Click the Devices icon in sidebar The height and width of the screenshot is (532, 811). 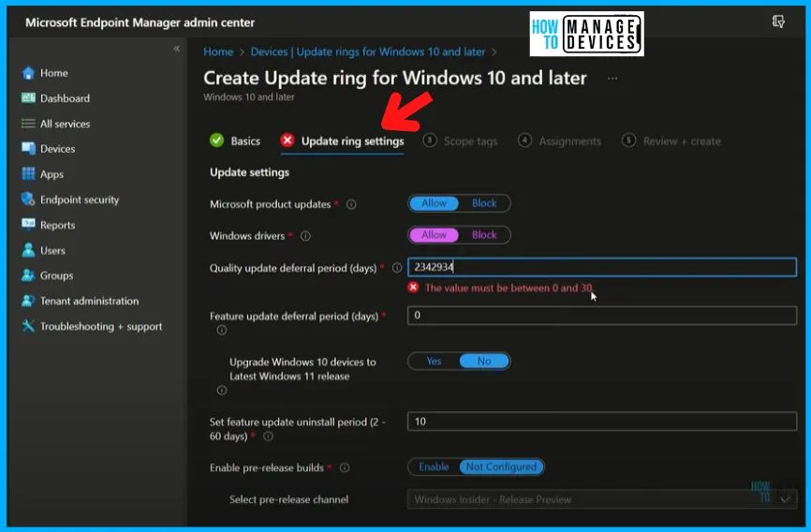point(28,149)
